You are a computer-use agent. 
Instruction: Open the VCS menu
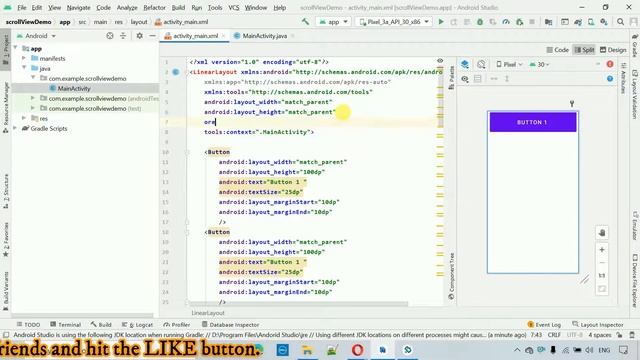click(233, 7)
